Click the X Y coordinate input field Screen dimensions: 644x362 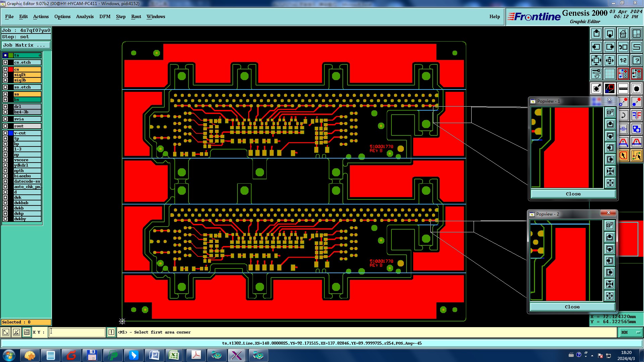click(77, 332)
